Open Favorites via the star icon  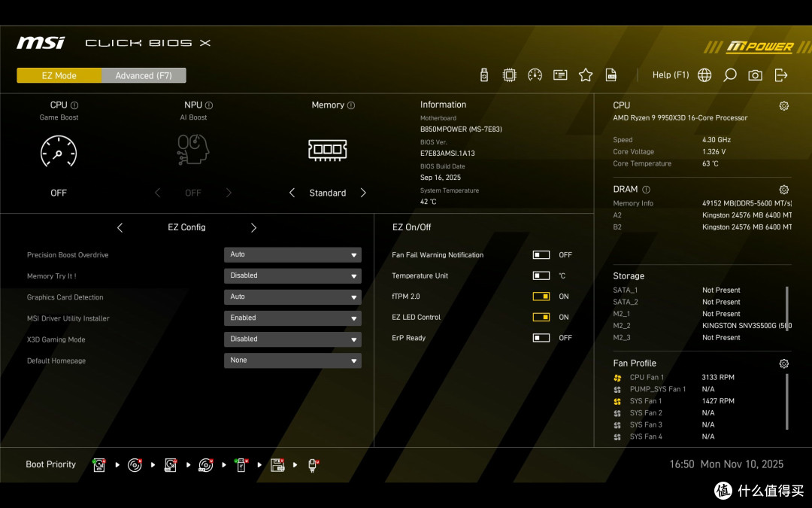tap(586, 75)
